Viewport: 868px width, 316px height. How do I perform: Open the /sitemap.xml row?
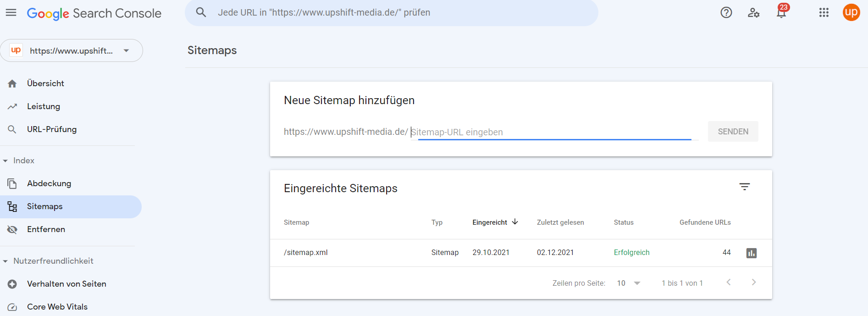coord(521,253)
